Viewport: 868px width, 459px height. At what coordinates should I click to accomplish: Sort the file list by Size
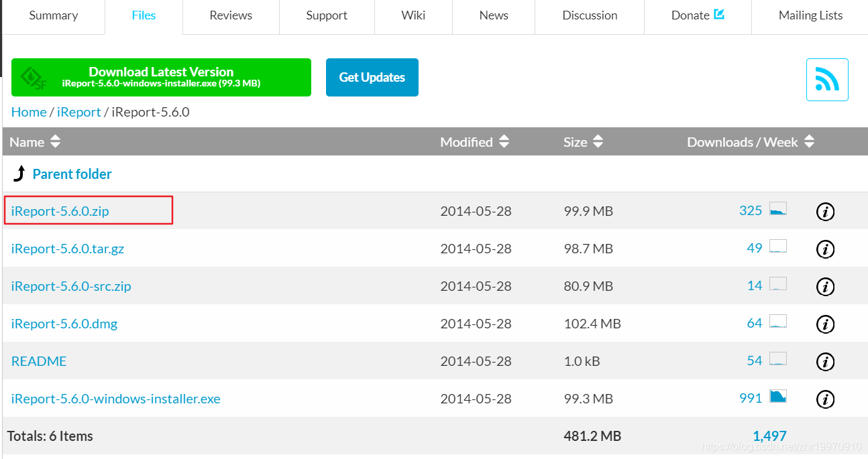(x=584, y=142)
